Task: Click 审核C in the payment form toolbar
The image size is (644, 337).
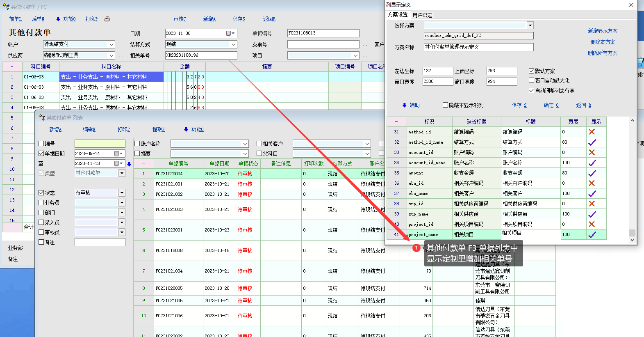Action: tap(180, 19)
